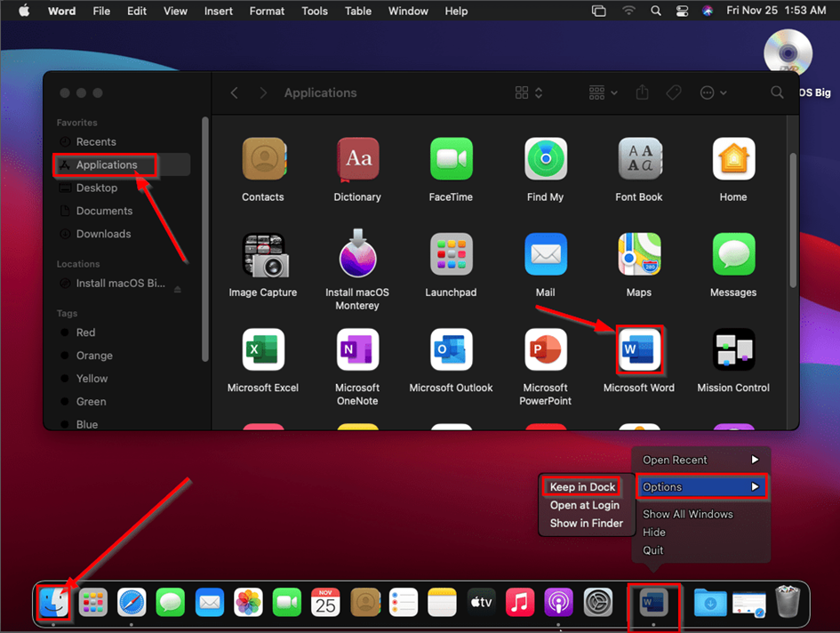Click the Finder search magnifier icon
840x633 pixels.
pos(777,92)
